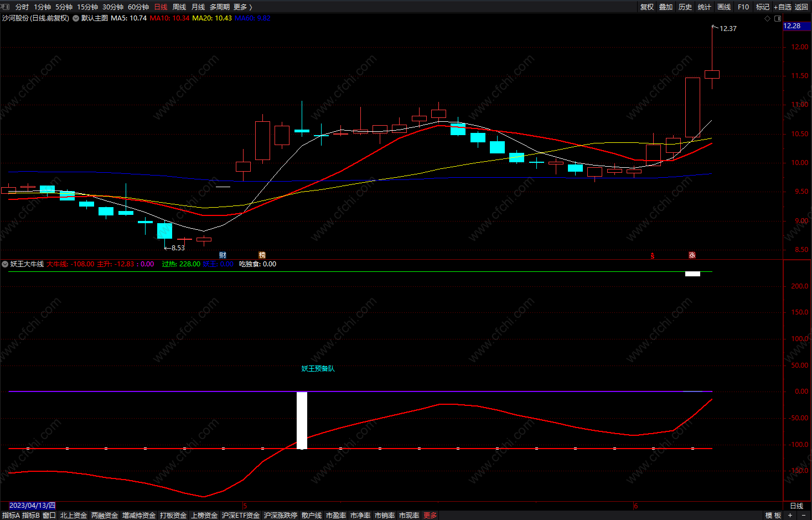Image resolution: width=812 pixels, height=520 pixels.
Task: Select the 散户线 indicator
Action: (312, 516)
